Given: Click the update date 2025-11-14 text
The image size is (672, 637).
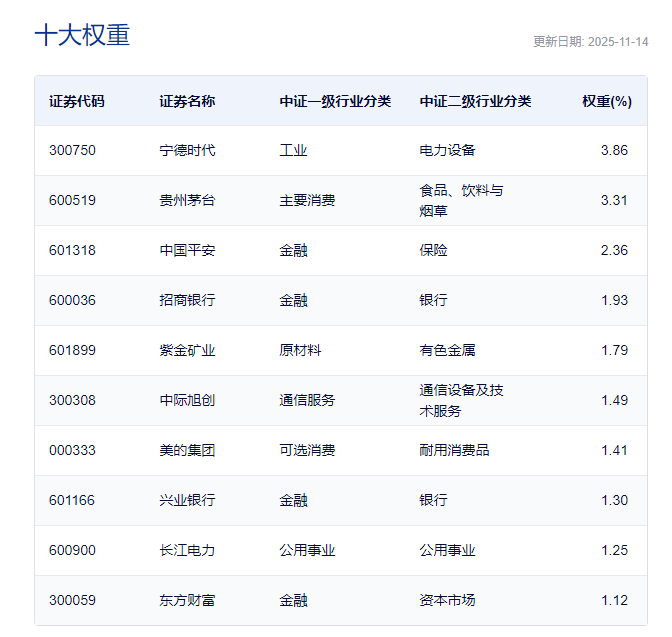Looking at the screenshot, I should point(590,42).
